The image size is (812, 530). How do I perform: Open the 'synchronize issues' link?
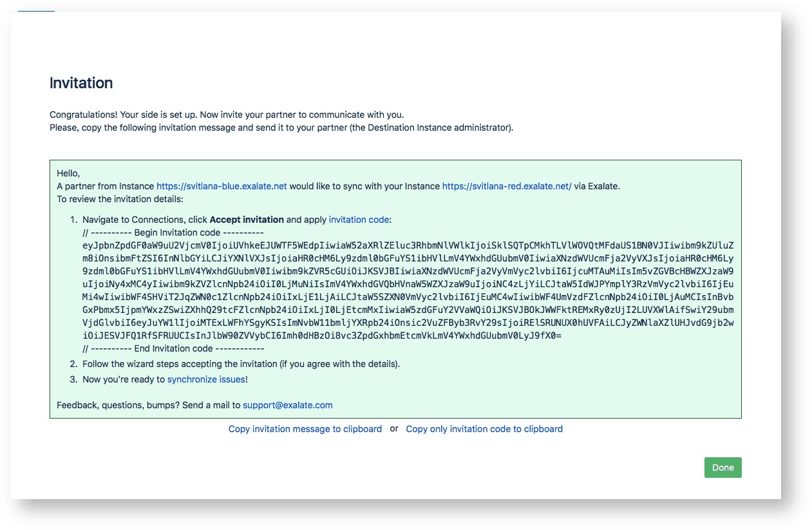(x=206, y=379)
